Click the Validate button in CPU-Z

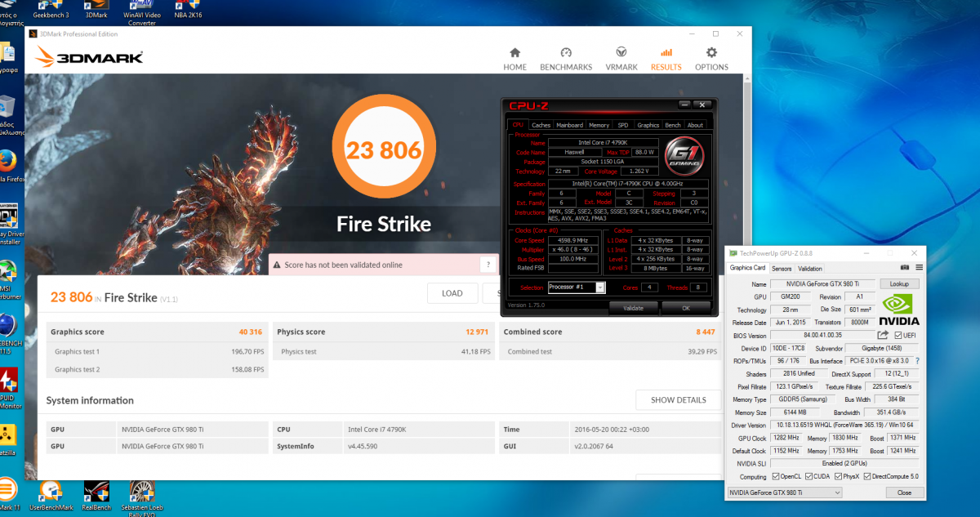633,308
